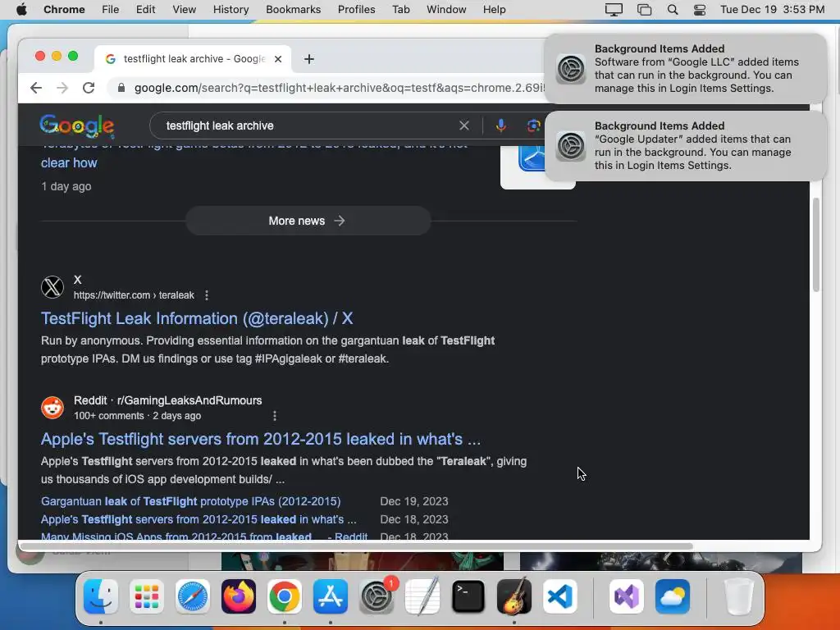This screenshot has width=840, height=630.
Task: Close the testflight leak archive tab
Action: click(x=278, y=59)
